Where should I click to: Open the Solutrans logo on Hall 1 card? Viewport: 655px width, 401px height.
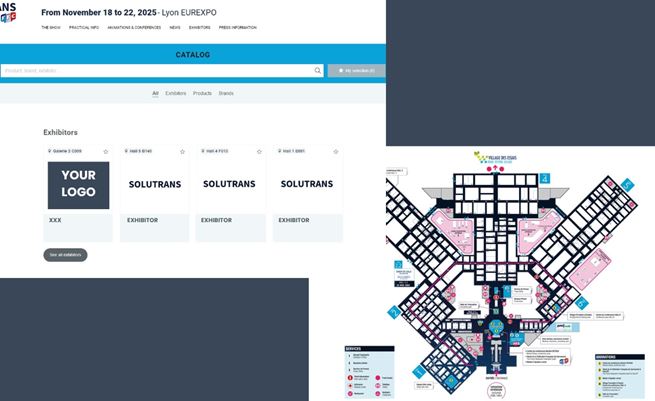tap(307, 184)
